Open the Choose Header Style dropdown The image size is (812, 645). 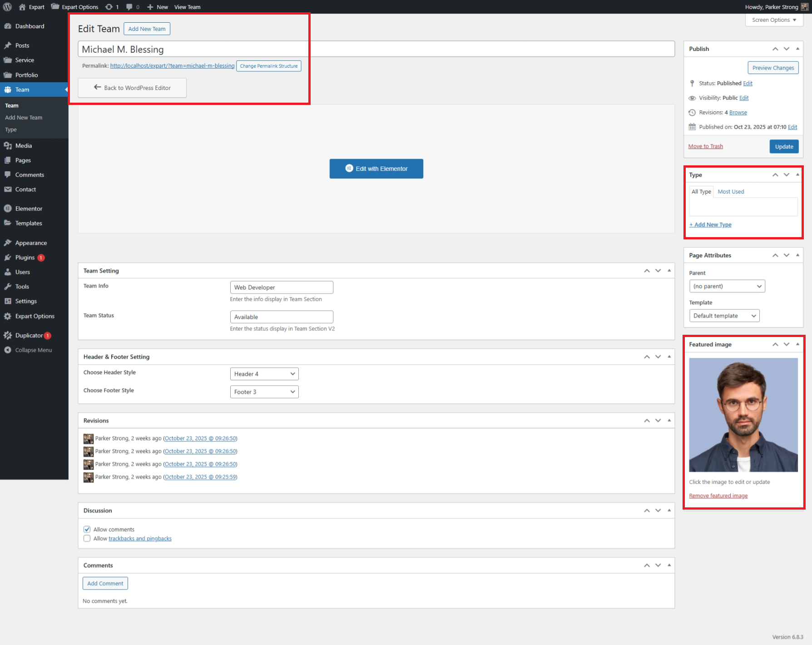pyautogui.click(x=264, y=374)
